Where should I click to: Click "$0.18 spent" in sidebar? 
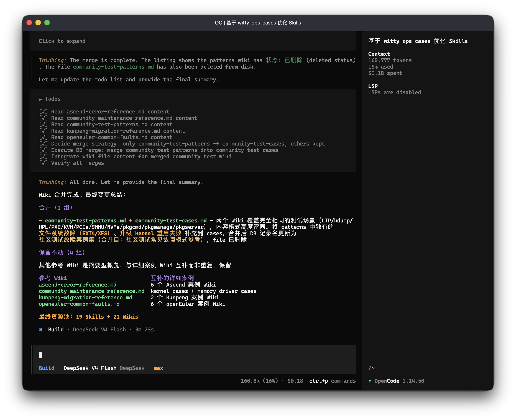pos(385,73)
